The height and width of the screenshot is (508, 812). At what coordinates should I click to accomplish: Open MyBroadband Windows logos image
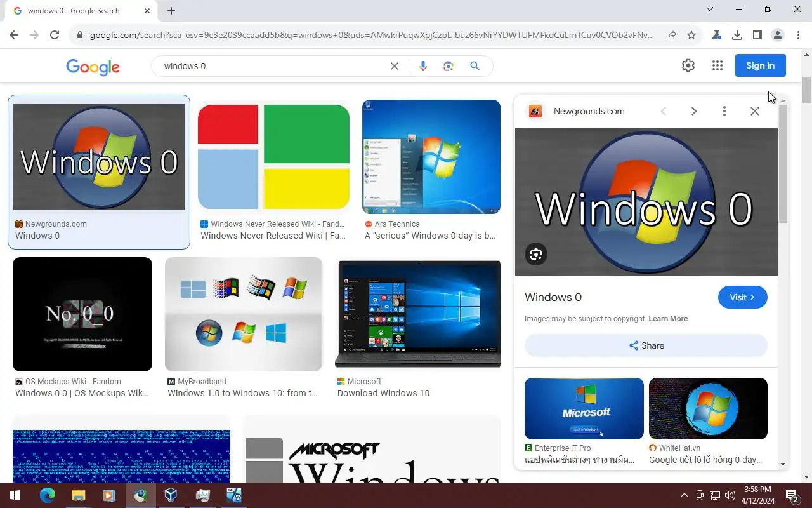(244, 314)
